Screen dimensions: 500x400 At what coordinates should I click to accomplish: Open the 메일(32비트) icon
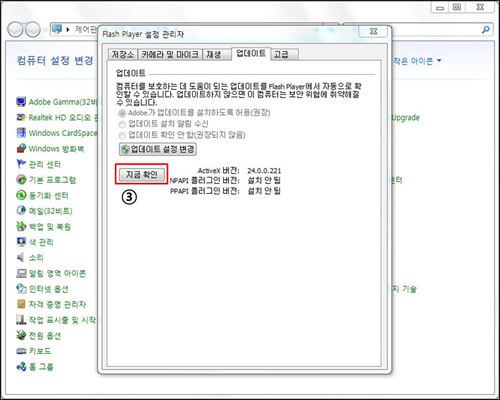[x=21, y=211]
